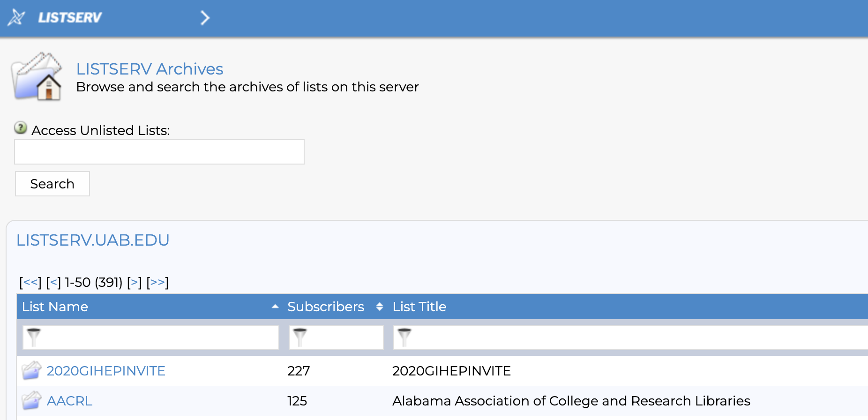
Task: Click the List Name filter box
Action: click(x=151, y=337)
